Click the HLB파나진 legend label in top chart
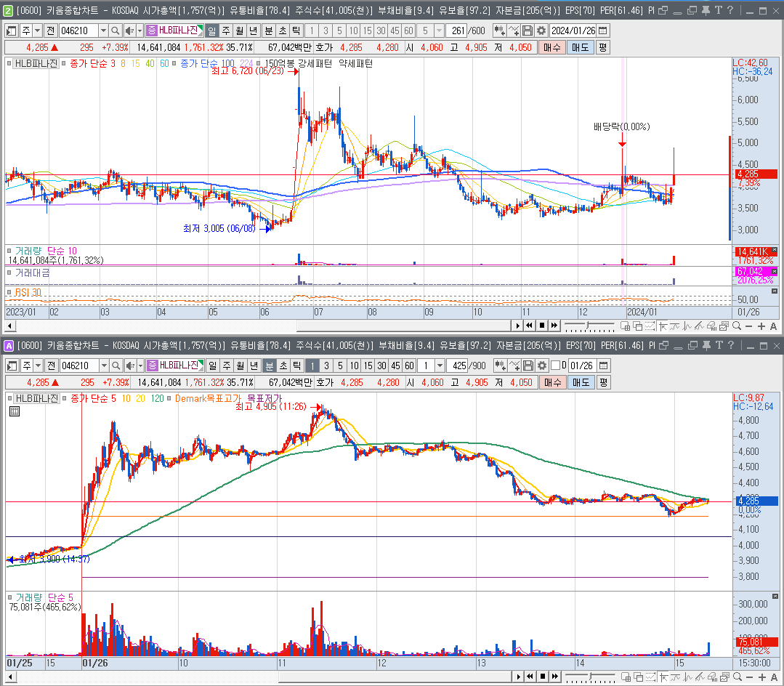 click(36, 63)
